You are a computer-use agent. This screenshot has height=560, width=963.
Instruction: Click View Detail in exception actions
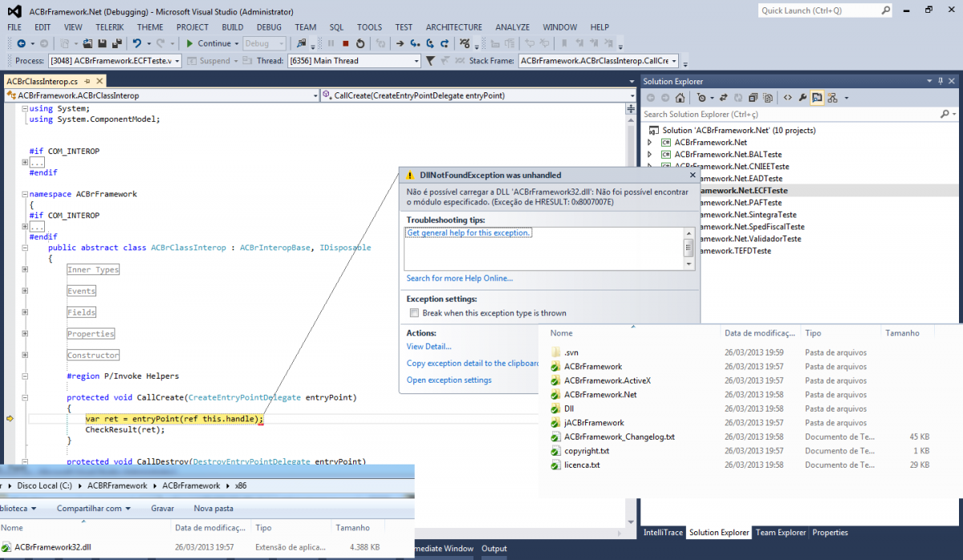coord(429,347)
